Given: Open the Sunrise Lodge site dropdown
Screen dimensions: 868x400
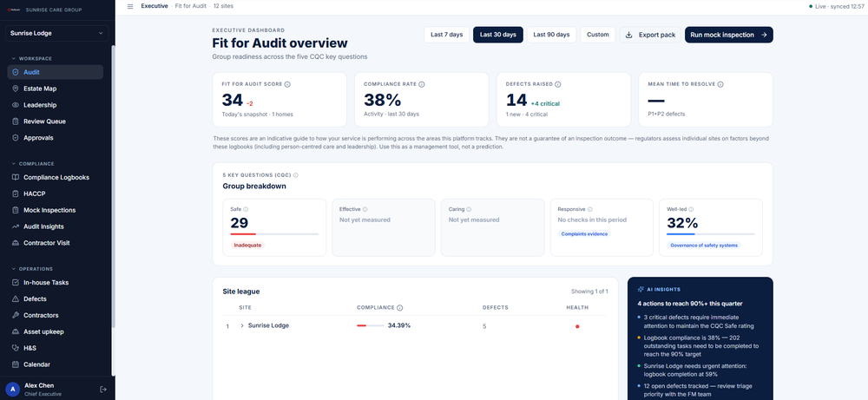Looking at the screenshot, I should coord(56,33).
